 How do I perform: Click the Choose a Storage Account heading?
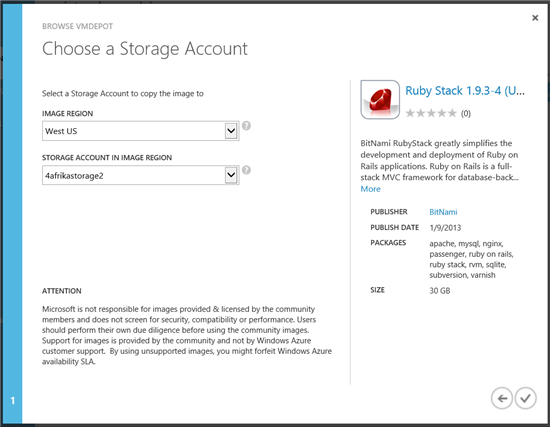[x=145, y=48]
